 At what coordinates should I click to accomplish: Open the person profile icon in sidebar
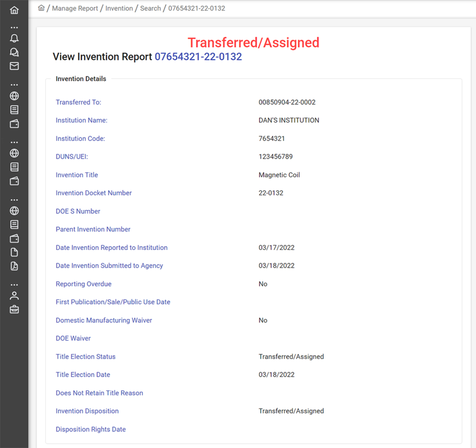click(x=14, y=295)
